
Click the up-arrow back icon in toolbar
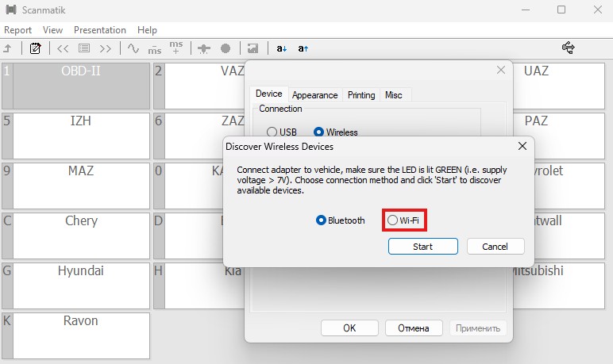(8, 48)
